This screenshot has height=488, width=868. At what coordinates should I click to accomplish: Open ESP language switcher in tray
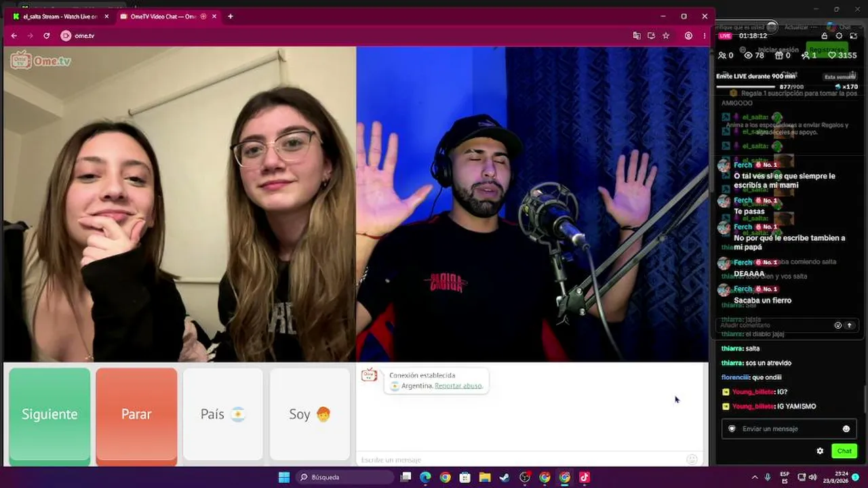coord(785,477)
